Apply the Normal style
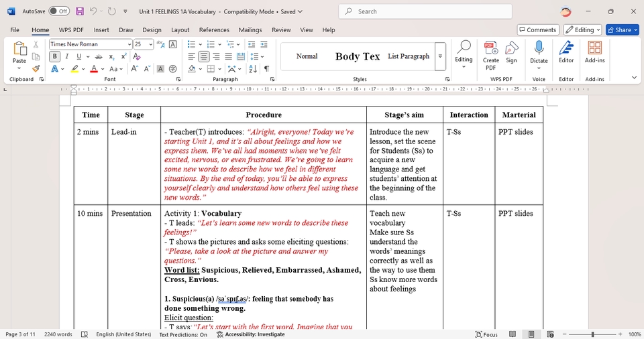 (307, 56)
